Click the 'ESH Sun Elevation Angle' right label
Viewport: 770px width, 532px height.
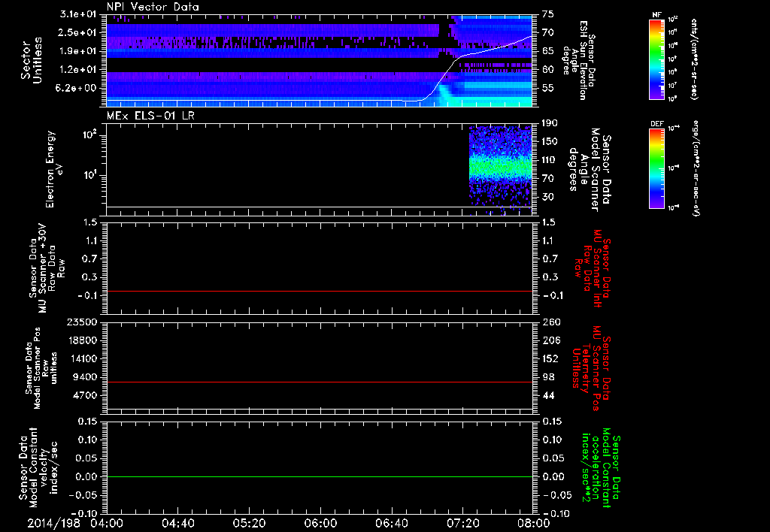[580, 60]
